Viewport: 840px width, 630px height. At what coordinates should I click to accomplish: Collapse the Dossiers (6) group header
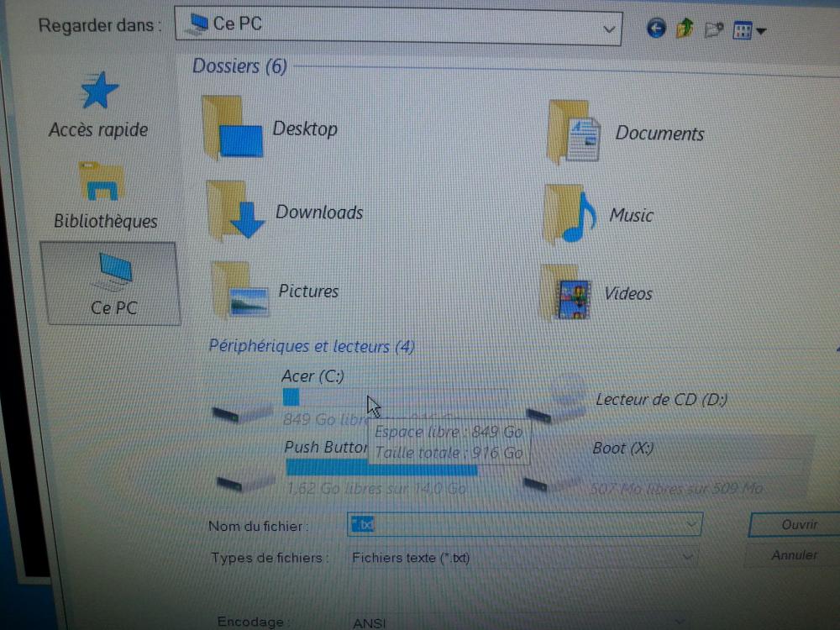click(239, 66)
